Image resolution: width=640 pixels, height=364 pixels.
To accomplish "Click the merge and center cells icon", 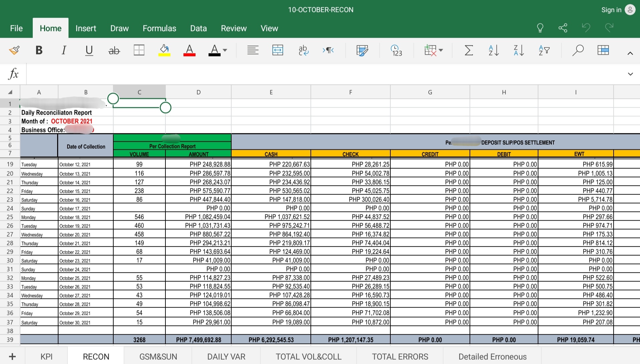I will (x=277, y=50).
